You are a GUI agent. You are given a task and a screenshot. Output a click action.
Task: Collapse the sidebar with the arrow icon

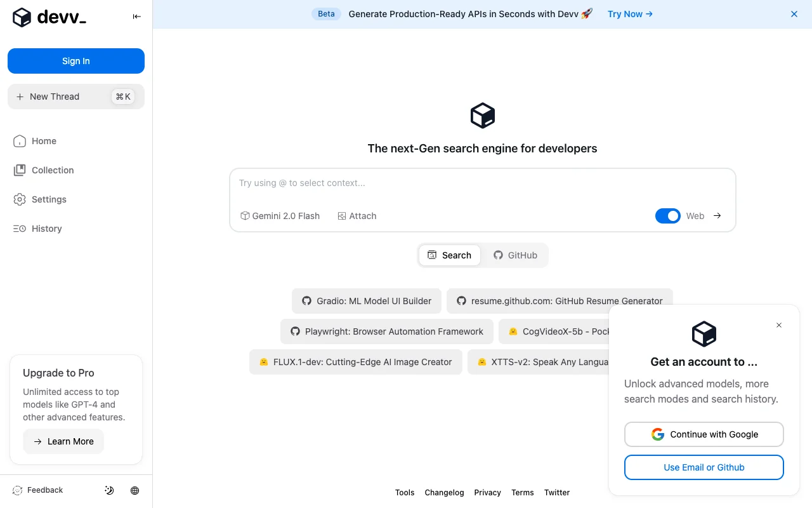coord(136,17)
